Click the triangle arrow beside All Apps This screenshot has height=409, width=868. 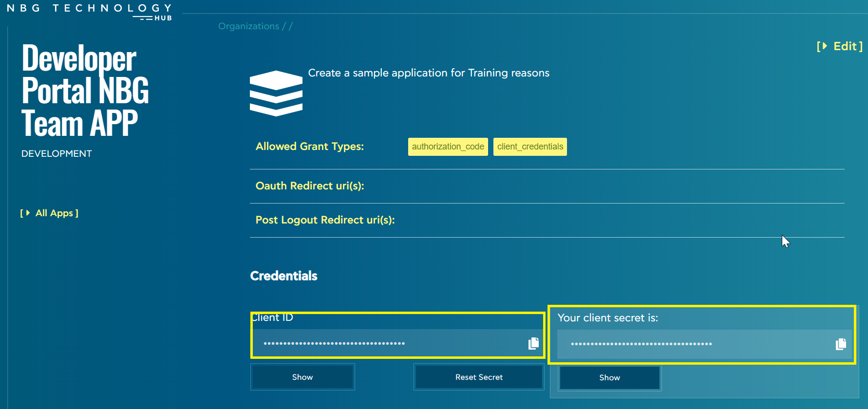tap(28, 213)
